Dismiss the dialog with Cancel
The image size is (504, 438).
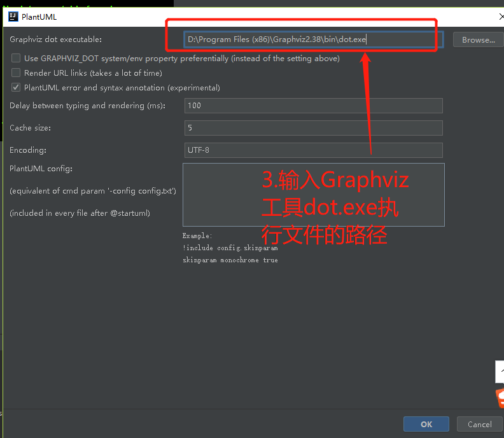pyautogui.click(x=480, y=424)
